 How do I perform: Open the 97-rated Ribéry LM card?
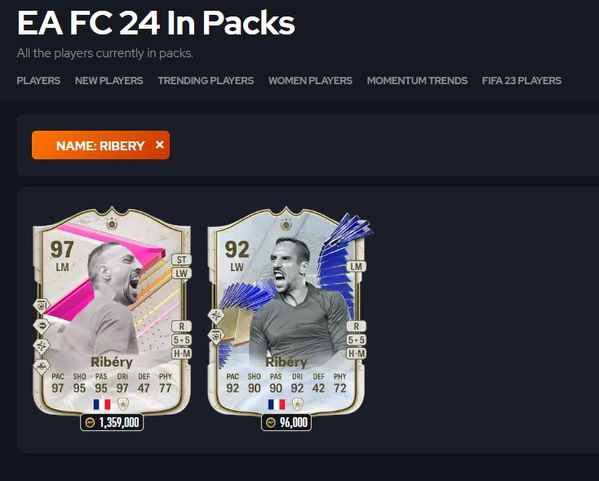[x=112, y=311]
